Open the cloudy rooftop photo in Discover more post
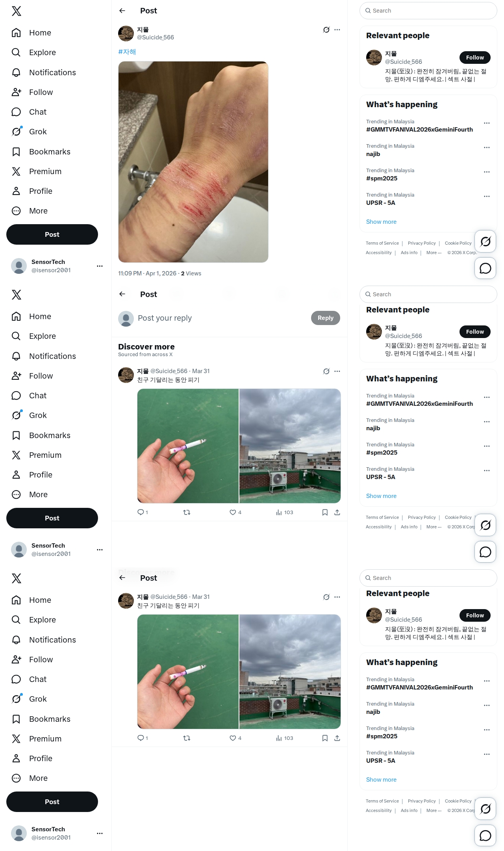This screenshot has height=851, width=504. pos(290,446)
